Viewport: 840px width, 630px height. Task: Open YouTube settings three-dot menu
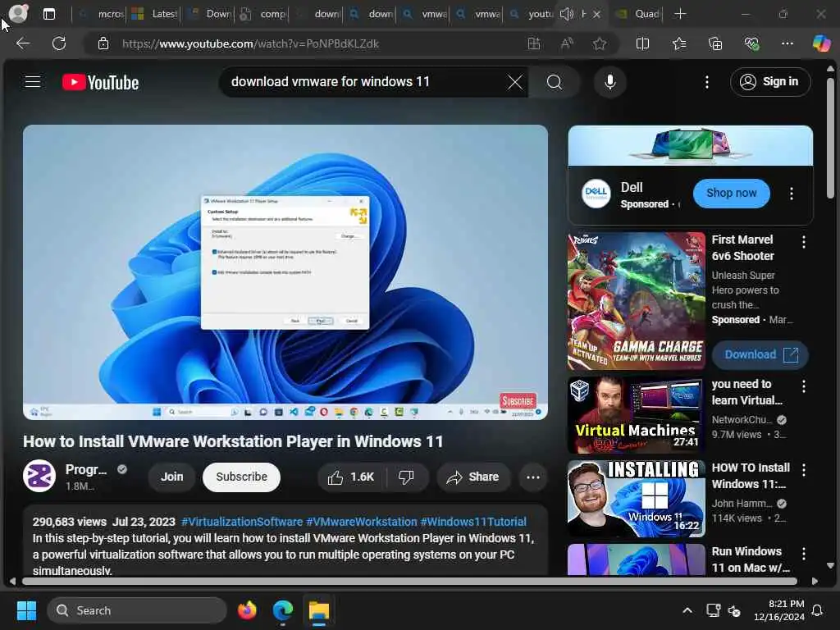click(706, 82)
